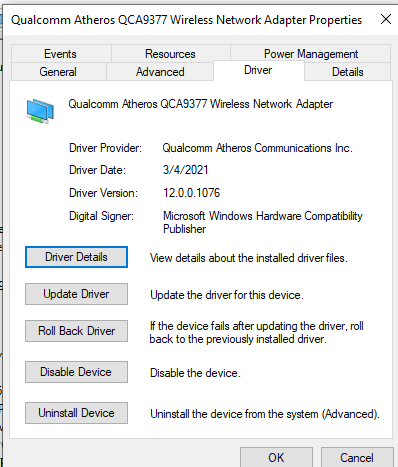
Task: Click the Microsoft Windows Hardware Compatibility Publisher text
Action: coord(263,222)
